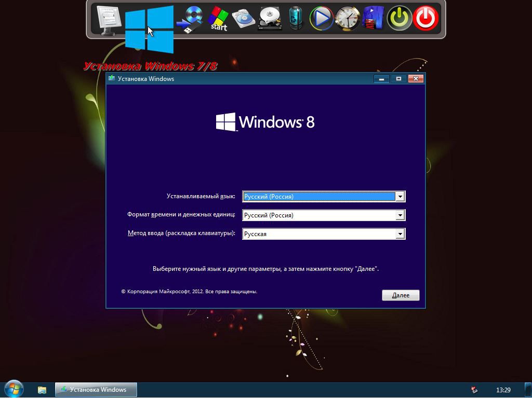532x398 pixels.
Task: Click the teal recycle bin dock icon
Action: (296, 18)
